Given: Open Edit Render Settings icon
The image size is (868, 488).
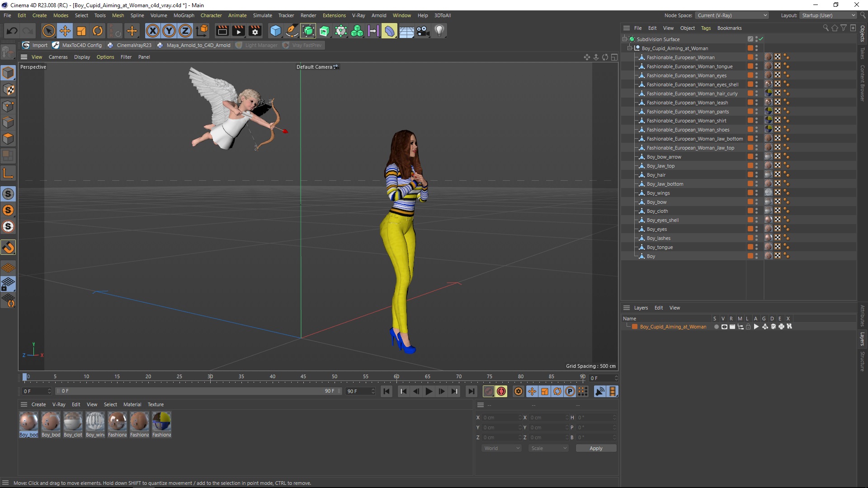Looking at the screenshot, I should [x=255, y=31].
